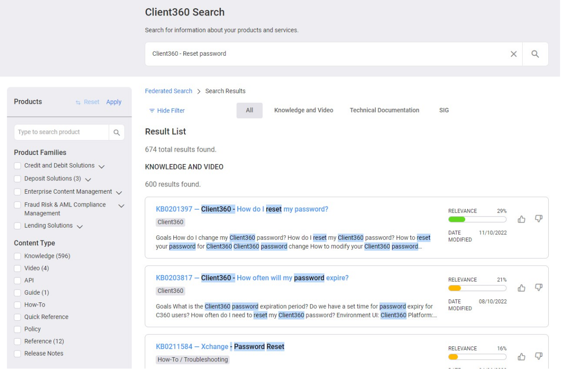
Task: Click the 21% relevance bar
Action: pos(477,288)
